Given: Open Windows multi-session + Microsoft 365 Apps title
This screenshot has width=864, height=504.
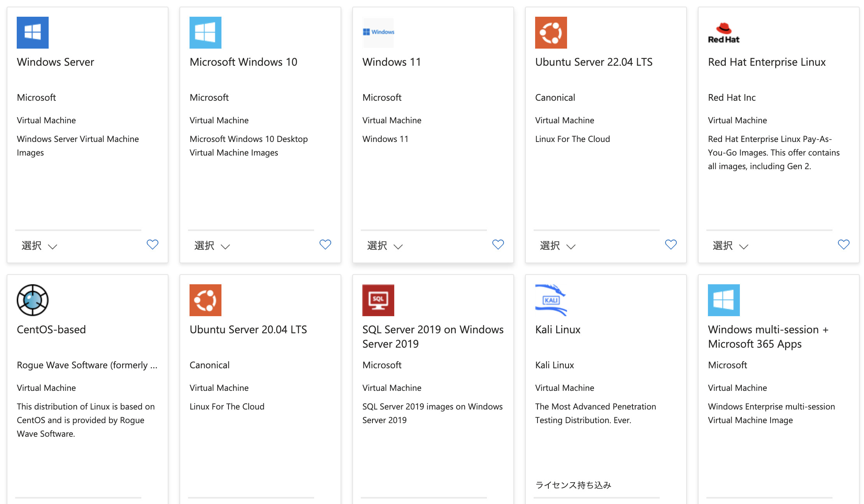Looking at the screenshot, I should 768,337.
